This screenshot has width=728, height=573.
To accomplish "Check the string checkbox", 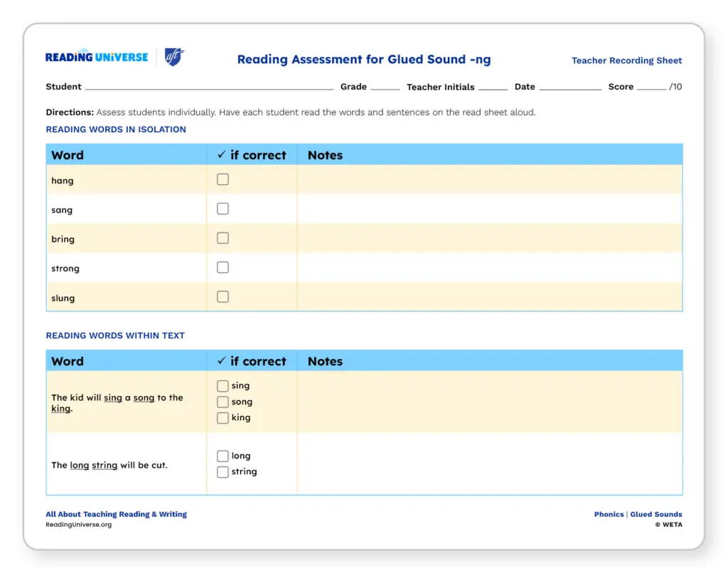I will 223,472.
